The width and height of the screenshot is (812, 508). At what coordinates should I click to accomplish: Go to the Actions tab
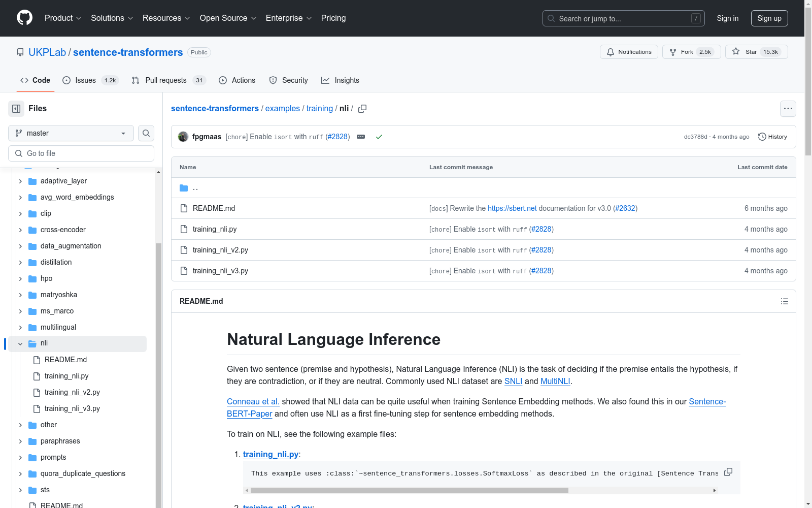click(237, 80)
